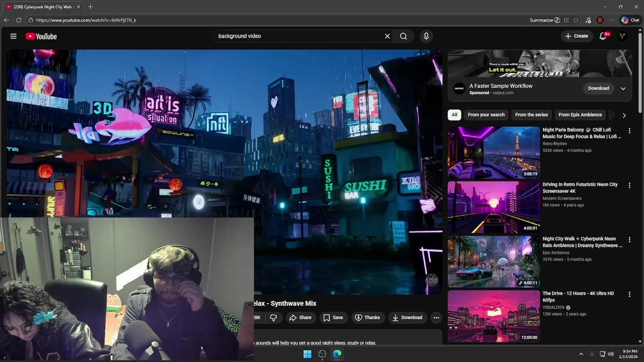
Task: Open the Copilot summarize icon
Action: pos(557,20)
